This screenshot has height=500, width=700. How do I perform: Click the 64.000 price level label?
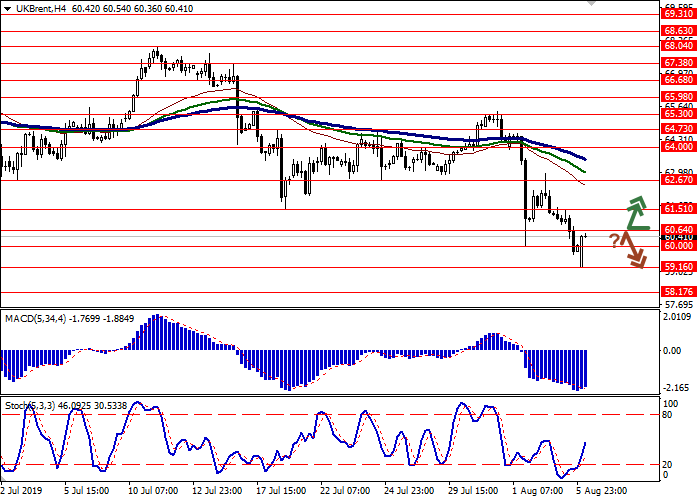point(678,147)
